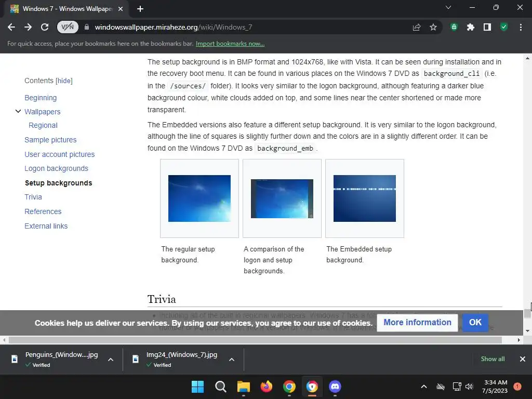This screenshot has width=532, height=399.
Task: Open the regular setup background thumbnail
Action: 199,198
